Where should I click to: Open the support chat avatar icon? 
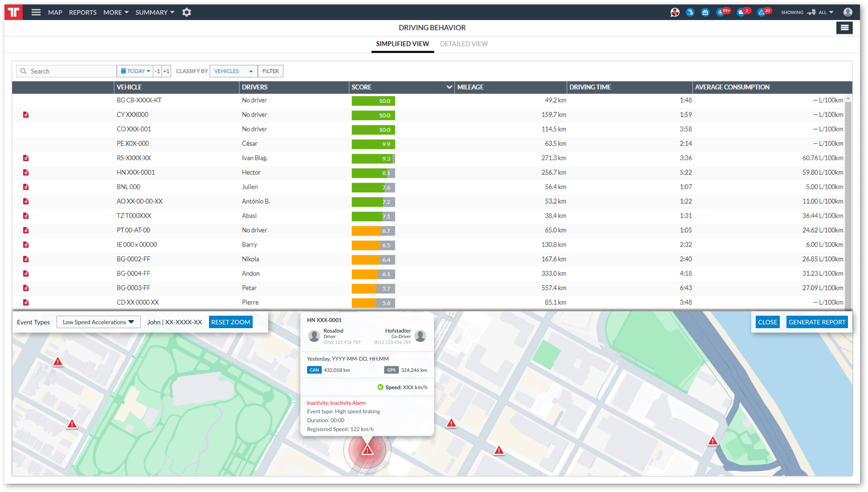(675, 12)
